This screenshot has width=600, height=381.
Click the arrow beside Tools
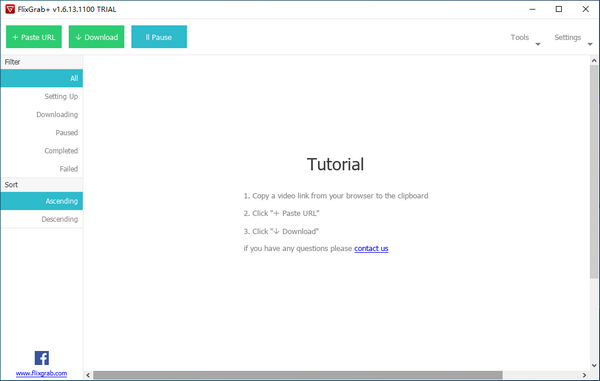click(538, 44)
